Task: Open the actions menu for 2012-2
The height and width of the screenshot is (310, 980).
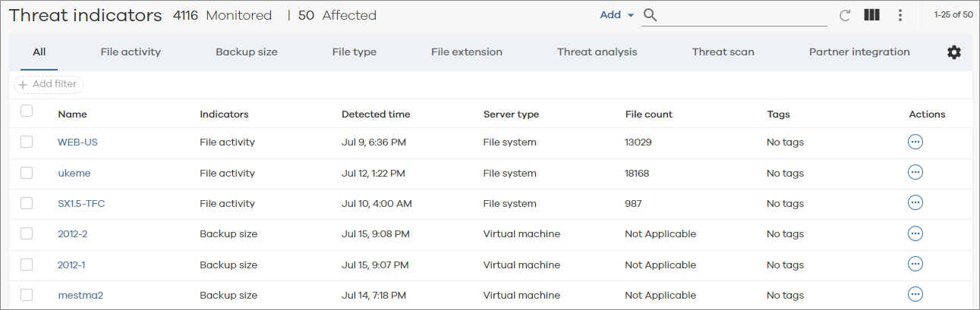Action: (915, 233)
